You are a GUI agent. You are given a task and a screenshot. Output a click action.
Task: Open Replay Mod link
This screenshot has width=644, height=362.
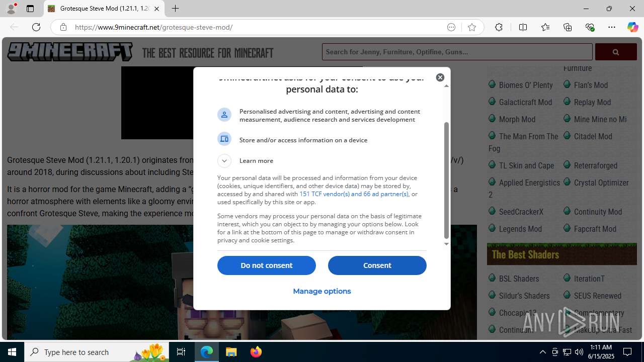click(x=592, y=102)
